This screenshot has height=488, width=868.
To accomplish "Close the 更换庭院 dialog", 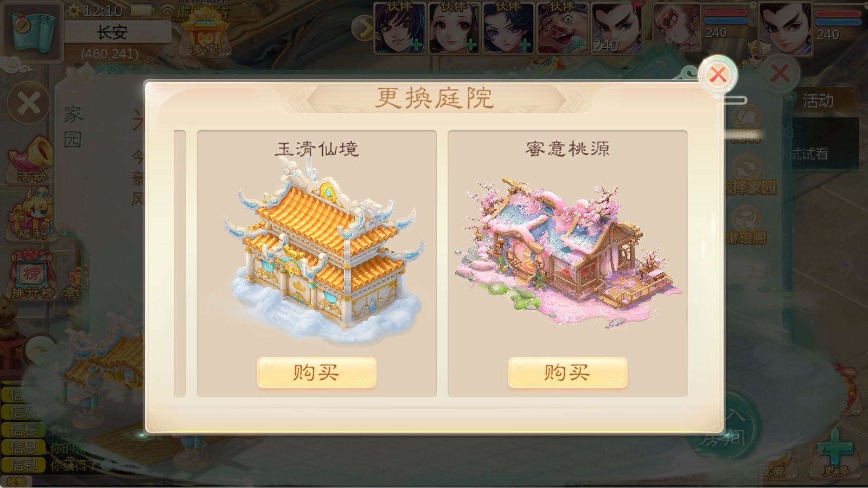I will pyautogui.click(x=718, y=74).
